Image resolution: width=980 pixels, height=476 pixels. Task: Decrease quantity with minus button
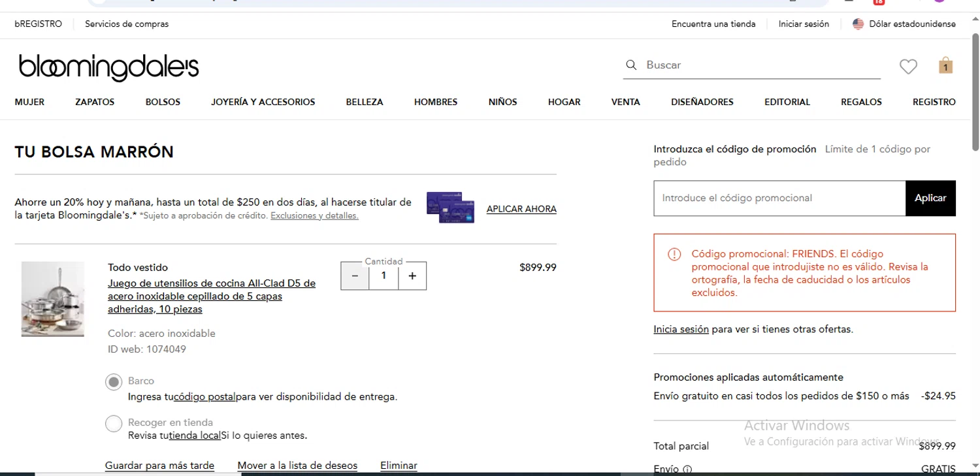[x=355, y=276]
